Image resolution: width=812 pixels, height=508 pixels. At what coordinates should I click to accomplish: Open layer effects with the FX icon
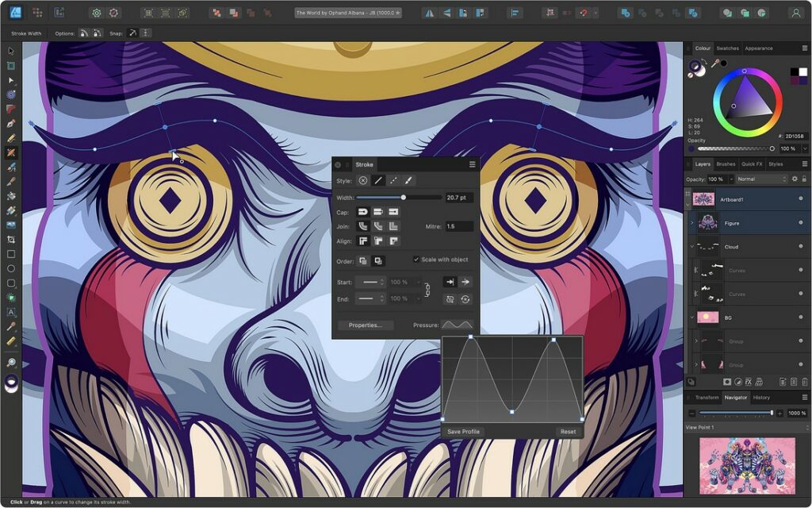(748, 382)
